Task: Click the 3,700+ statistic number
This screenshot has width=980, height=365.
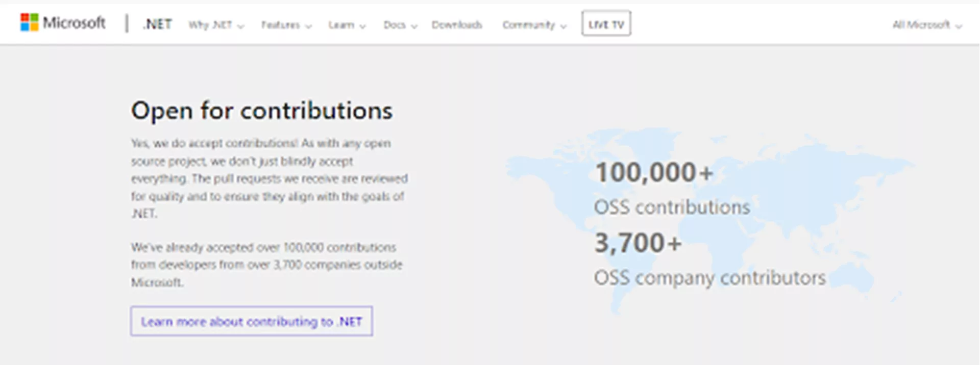Action: tap(638, 243)
